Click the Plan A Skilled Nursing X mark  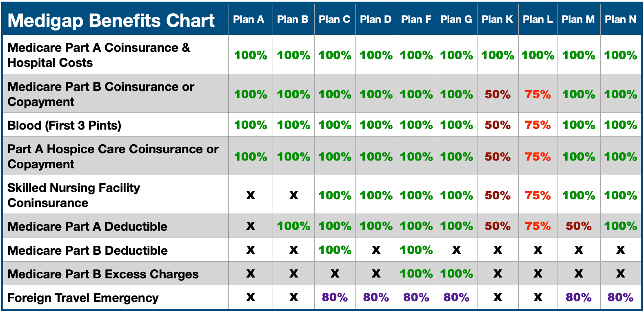click(x=251, y=195)
